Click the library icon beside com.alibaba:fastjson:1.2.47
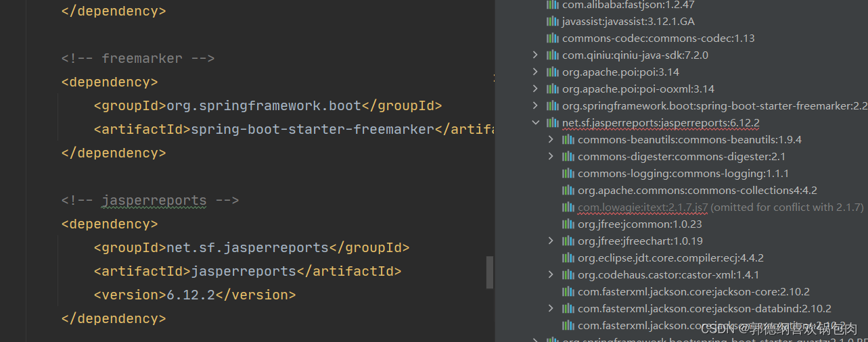This screenshot has width=868, height=342. coord(553,5)
